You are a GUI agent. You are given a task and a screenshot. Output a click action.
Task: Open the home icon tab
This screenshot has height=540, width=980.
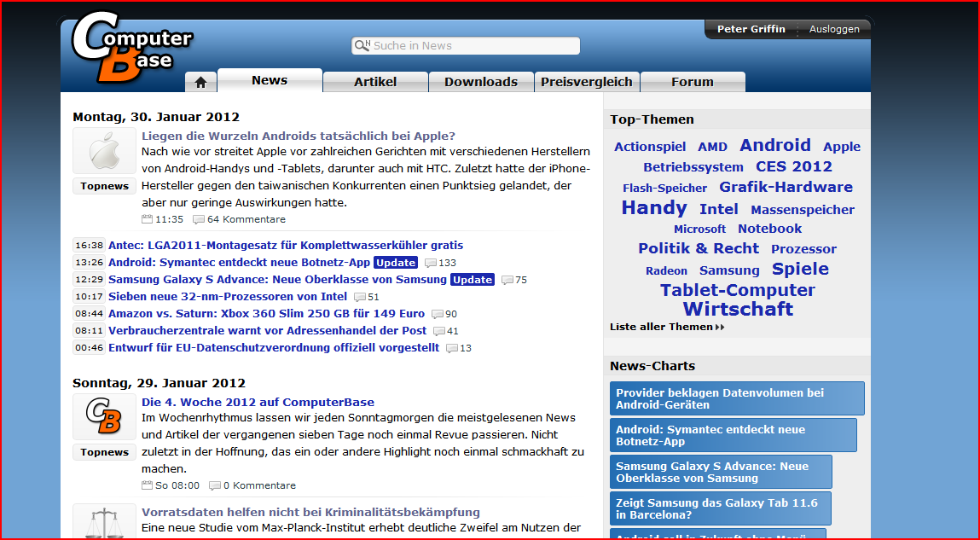(200, 83)
